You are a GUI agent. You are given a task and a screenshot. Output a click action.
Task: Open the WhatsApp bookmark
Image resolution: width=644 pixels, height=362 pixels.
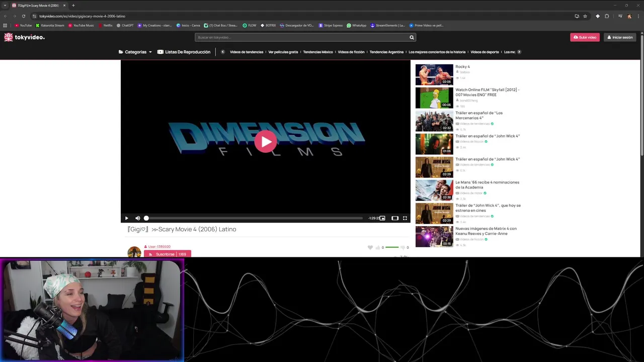357,25
